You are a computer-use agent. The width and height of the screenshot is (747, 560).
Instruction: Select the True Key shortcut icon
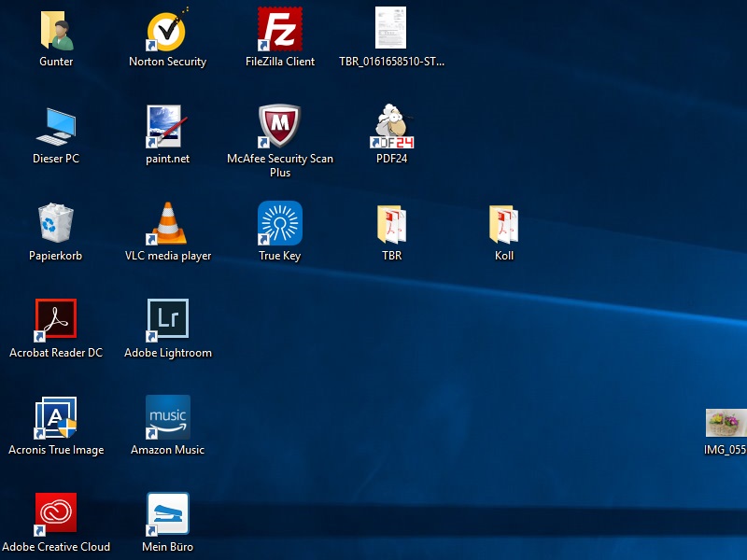tap(279, 223)
